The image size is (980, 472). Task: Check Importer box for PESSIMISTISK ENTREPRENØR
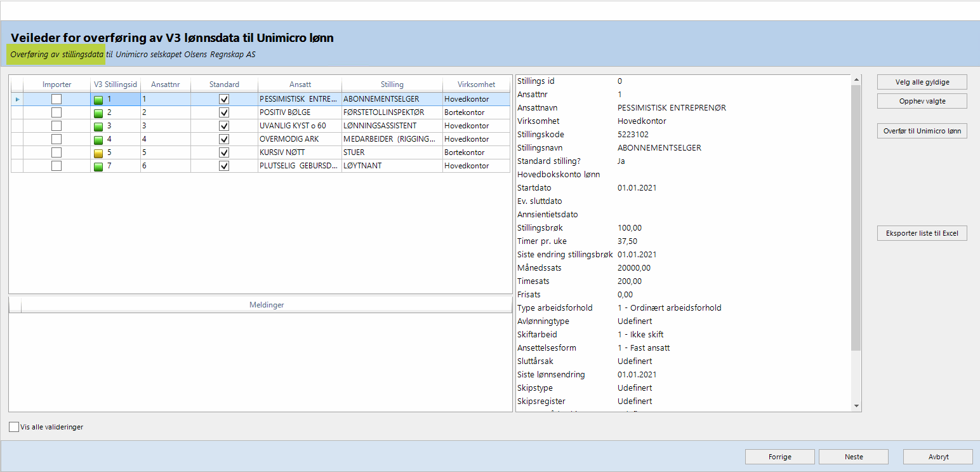click(x=56, y=99)
